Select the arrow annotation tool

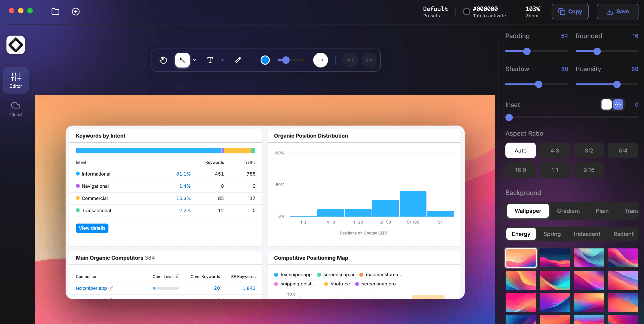(182, 60)
